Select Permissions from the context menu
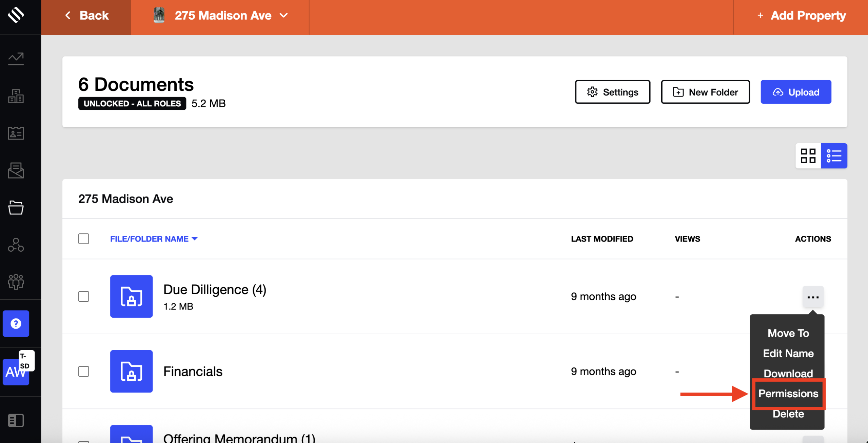Image resolution: width=868 pixels, height=443 pixels. (788, 394)
